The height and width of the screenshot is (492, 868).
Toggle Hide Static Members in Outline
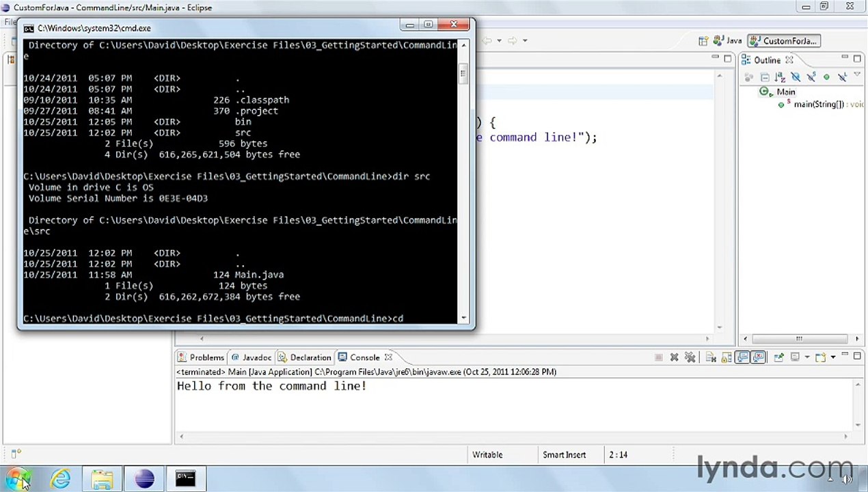811,77
